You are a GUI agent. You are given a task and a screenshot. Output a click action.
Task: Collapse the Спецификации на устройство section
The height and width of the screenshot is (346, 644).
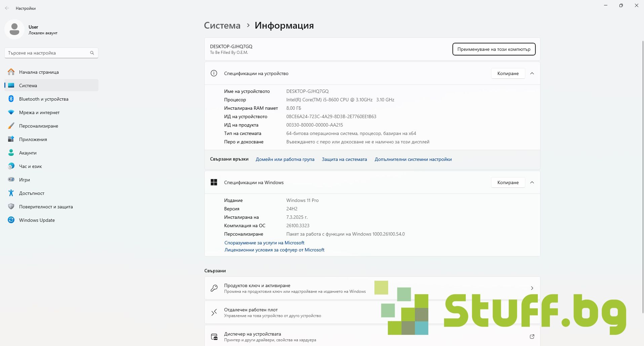(532, 73)
